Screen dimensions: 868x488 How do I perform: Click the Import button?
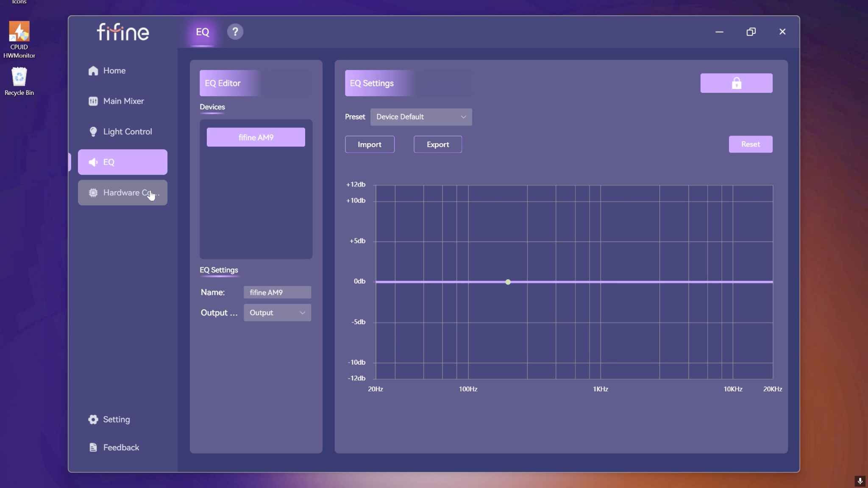370,144
